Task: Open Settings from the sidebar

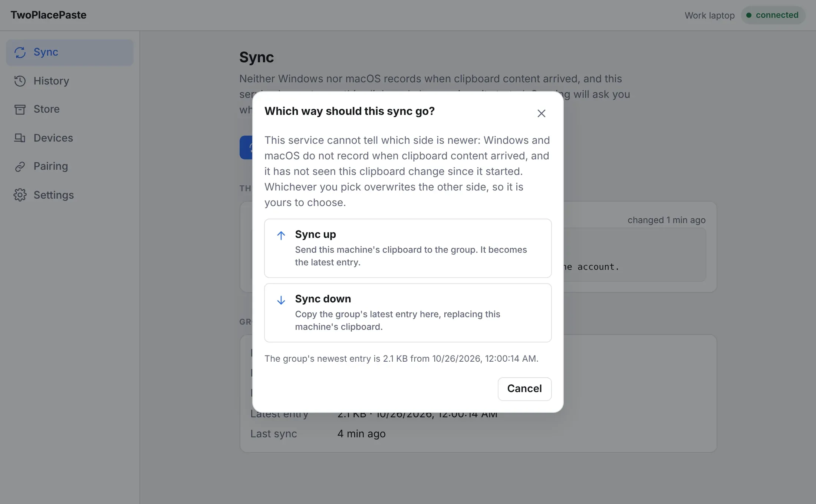Action: click(70, 195)
